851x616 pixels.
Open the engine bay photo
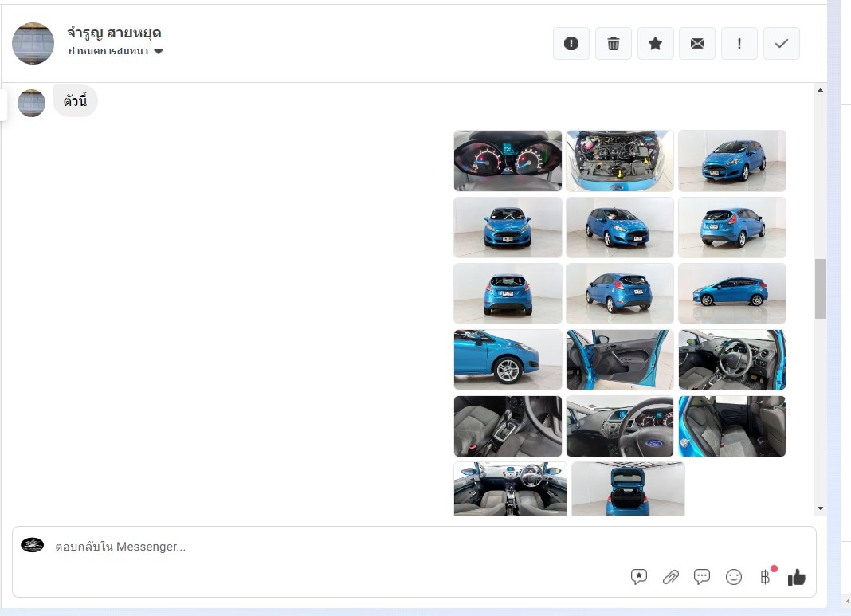[x=620, y=161]
